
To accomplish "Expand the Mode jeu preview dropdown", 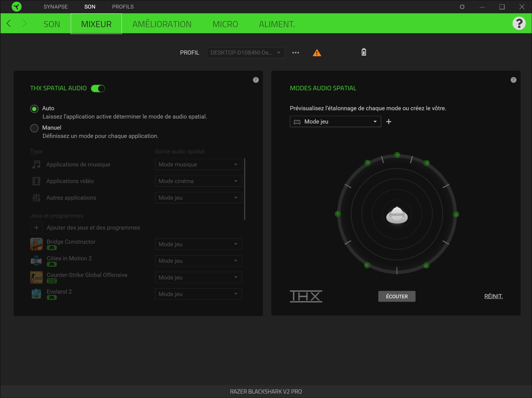I will [335, 122].
